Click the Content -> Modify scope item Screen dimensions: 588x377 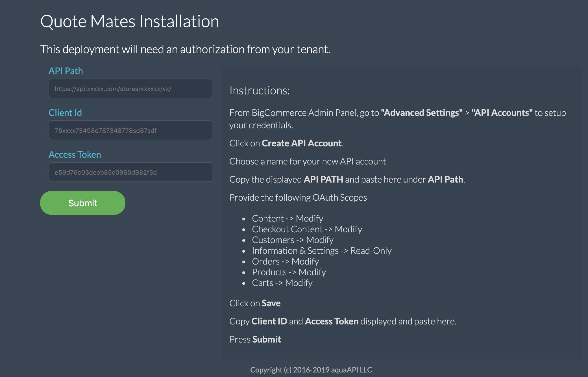coord(287,218)
